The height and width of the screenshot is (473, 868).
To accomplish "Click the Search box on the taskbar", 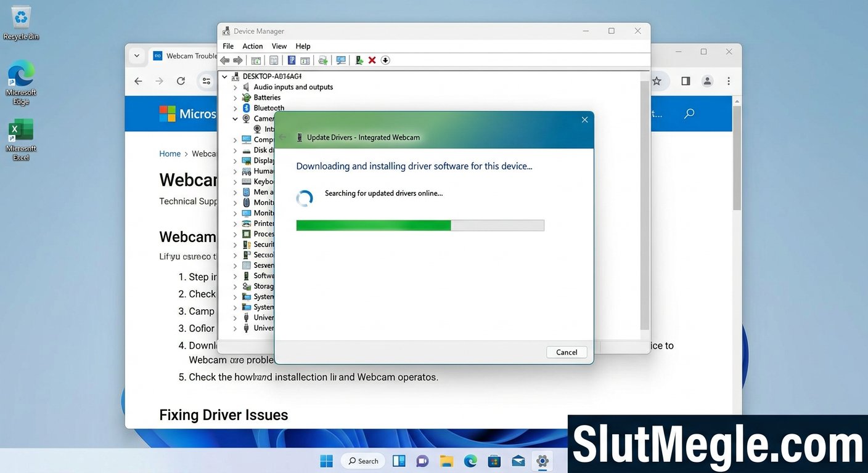I will coord(362,461).
